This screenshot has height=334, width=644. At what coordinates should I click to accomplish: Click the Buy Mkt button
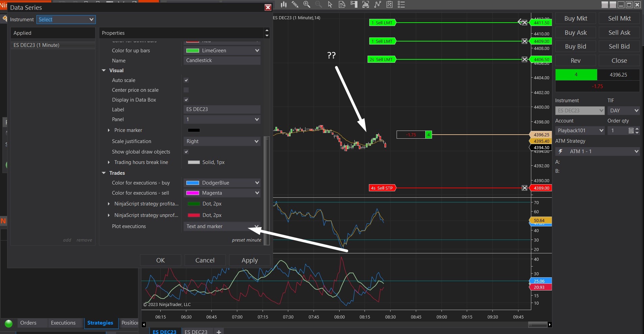(x=576, y=19)
